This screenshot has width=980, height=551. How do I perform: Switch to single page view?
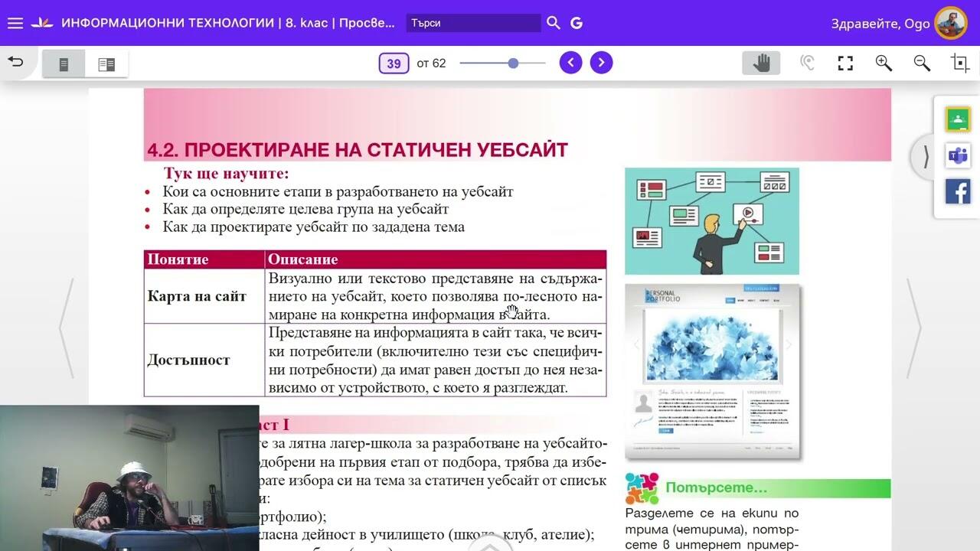[x=64, y=64]
